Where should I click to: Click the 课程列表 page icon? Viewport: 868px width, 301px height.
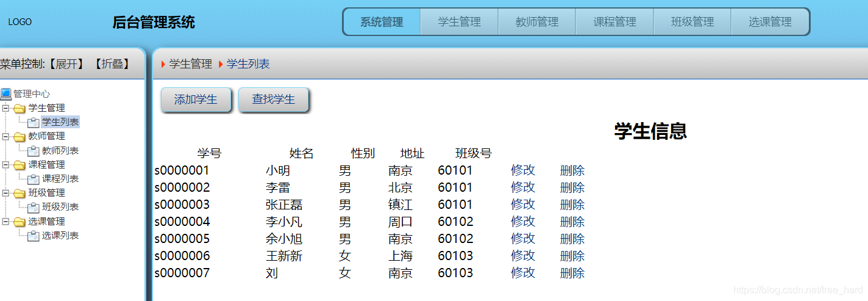click(x=34, y=180)
